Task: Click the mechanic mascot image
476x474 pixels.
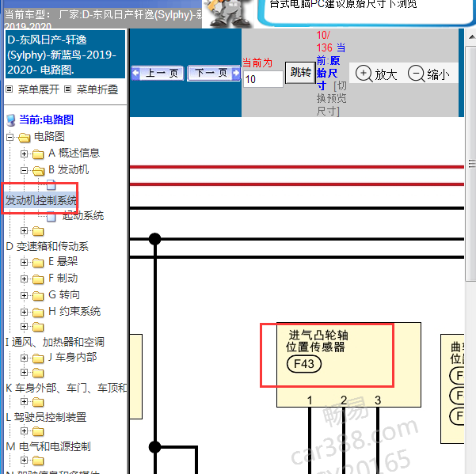Action: click(x=227, y=14)
